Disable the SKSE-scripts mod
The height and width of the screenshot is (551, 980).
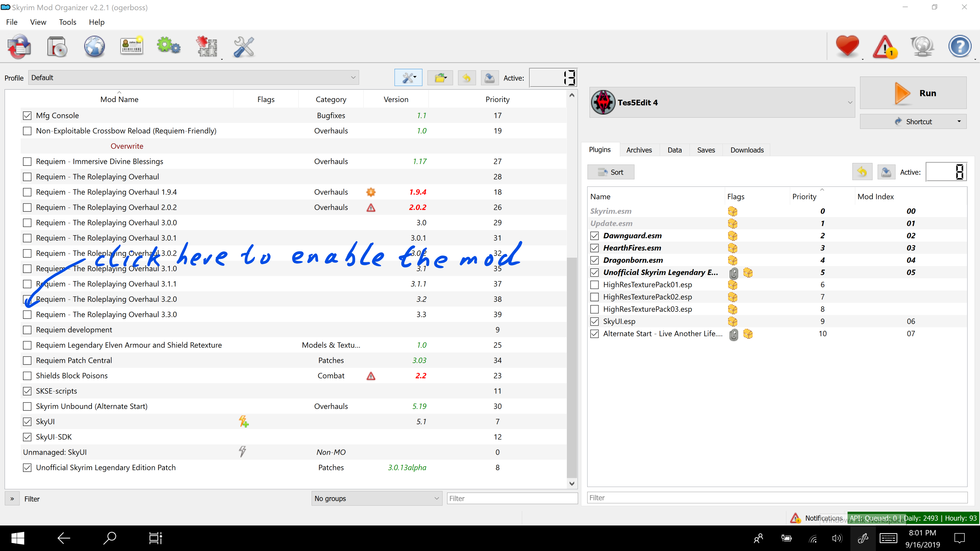point(27,391)
